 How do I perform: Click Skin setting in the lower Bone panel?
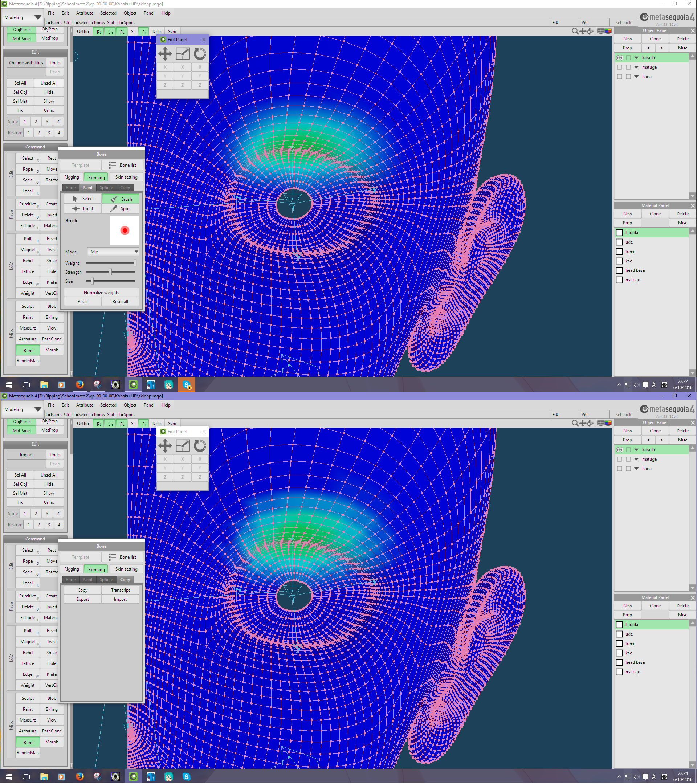point(127,569)
